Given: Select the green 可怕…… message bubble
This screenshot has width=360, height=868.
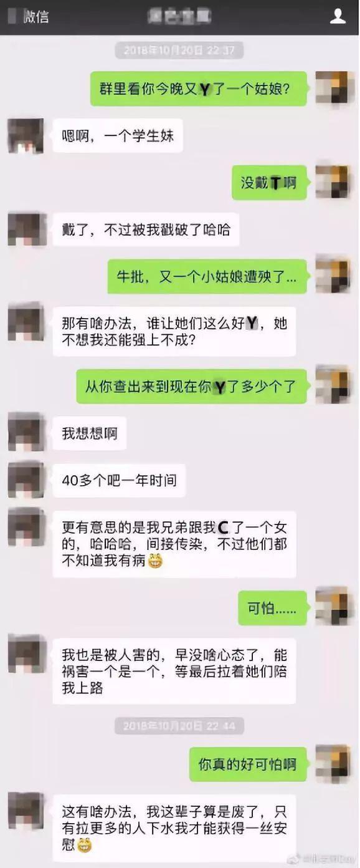Looking at the screenshot, I should (273, 608).
